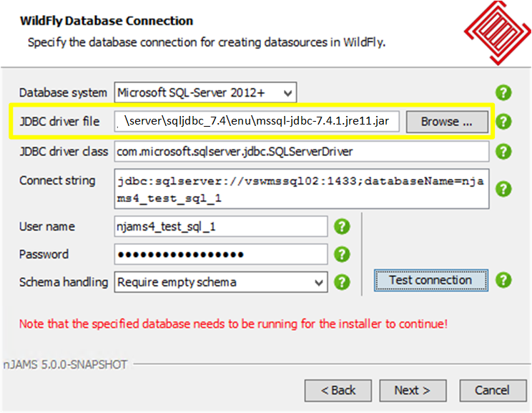Screen dimensions: 532x413
Task: Open help for JDBC driver file
Action: tap(503, 121)
